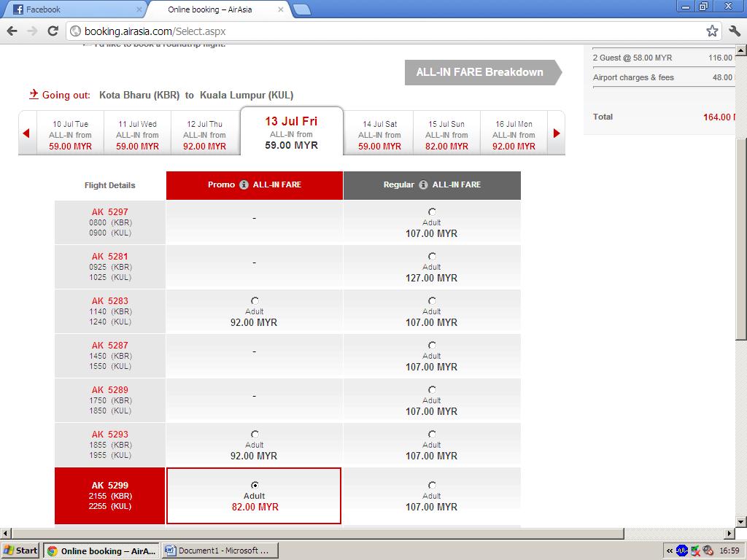Show later dates with right red arrow
Image resolution: width=747 pixels, height=560 pixels.
tap(557, 133)
